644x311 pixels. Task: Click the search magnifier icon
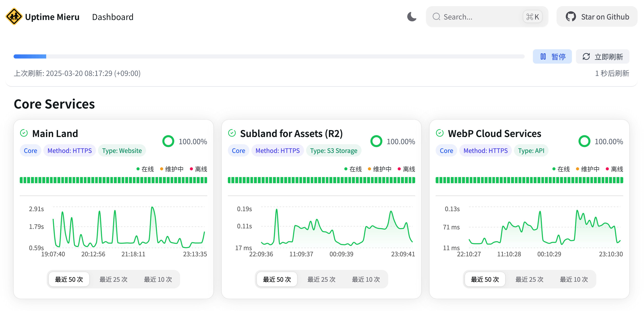[x=436, y=17]
